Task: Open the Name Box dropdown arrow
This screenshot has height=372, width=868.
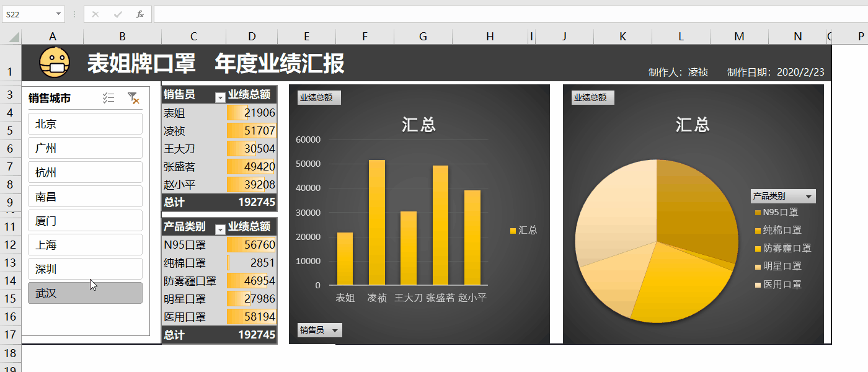Action: (59, 14)
